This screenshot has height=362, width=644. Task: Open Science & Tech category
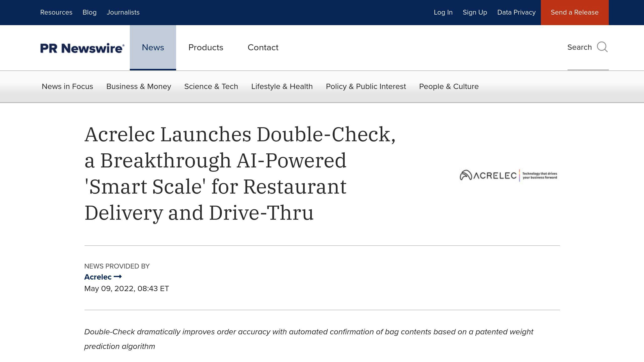tap(211, 86)
